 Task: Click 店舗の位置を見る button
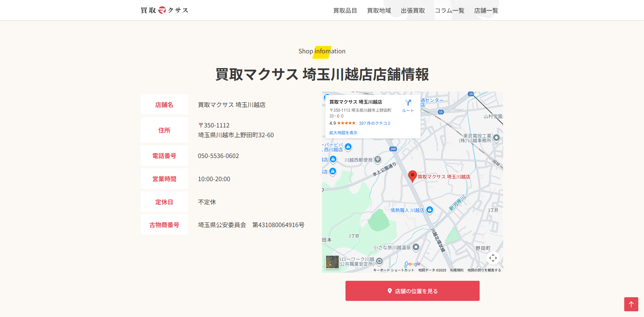pos(412,291)
